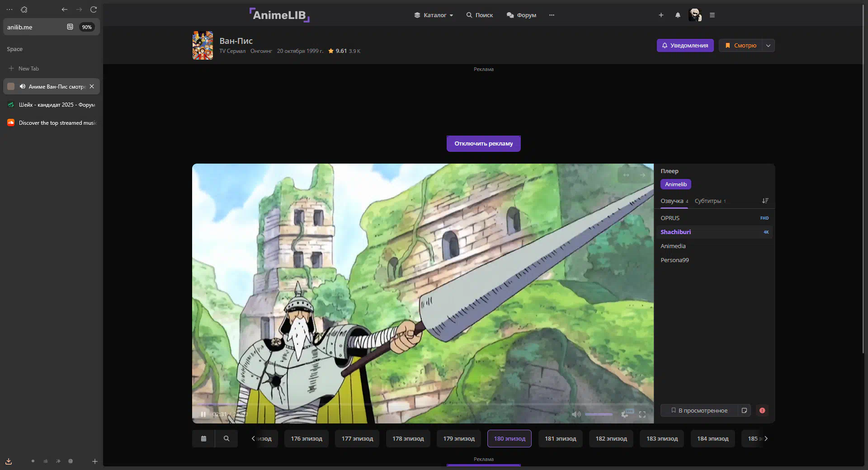Select 181 эпизод
The image size is (868, 470).
tap(561, 438)
